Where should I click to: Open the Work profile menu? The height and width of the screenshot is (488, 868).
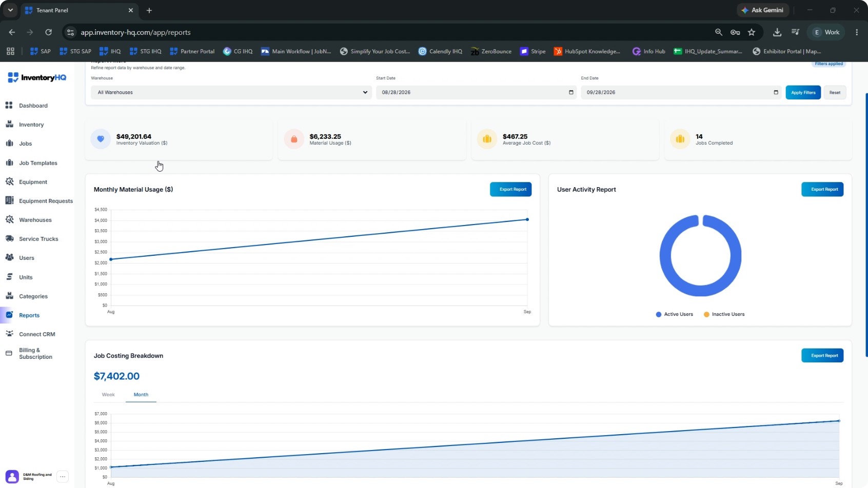tap(826, 32)
